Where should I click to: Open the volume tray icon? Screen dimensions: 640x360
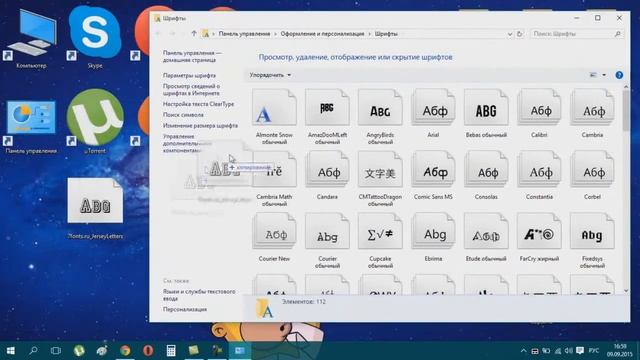click(569, 351)
